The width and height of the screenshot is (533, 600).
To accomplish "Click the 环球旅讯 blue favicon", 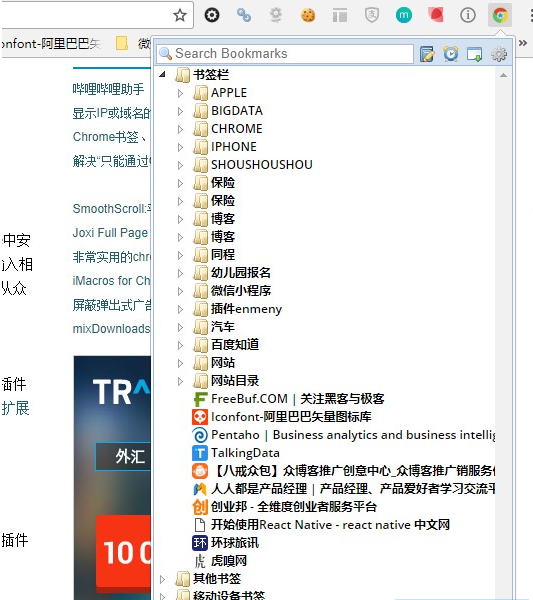I will click(200, 543).
